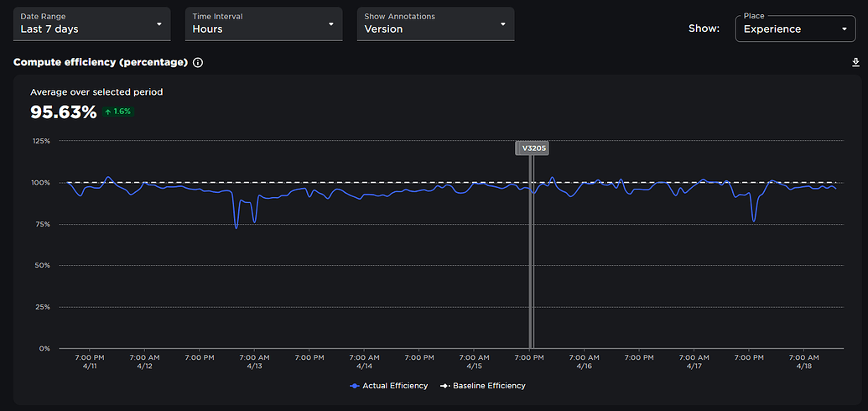Toggle the Baseline Efficiency legend item

(x=482, y=386)
